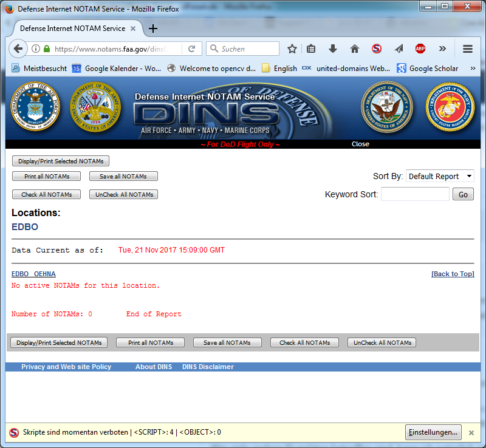Image resolution: width=486 pixels, height=448 pixels.
Task: Open Firefox hamburger menu
Action: point(468,49)
